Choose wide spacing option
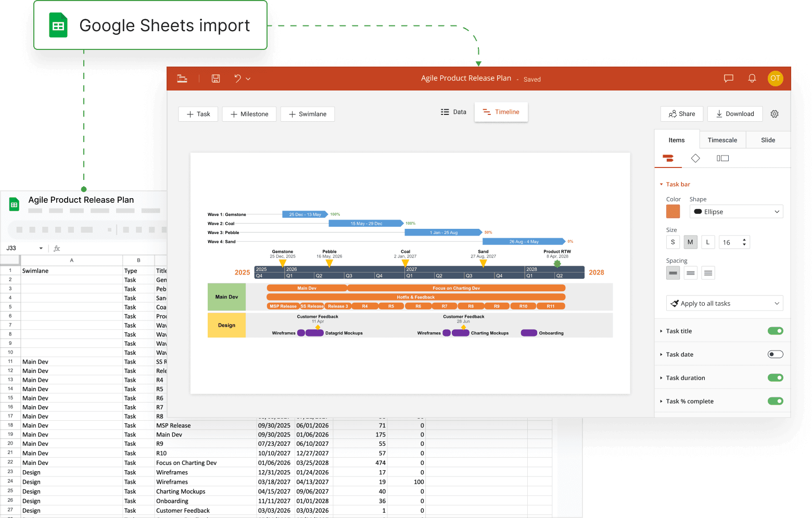Viewport: 812px width, 518px height. click(708, 273)
